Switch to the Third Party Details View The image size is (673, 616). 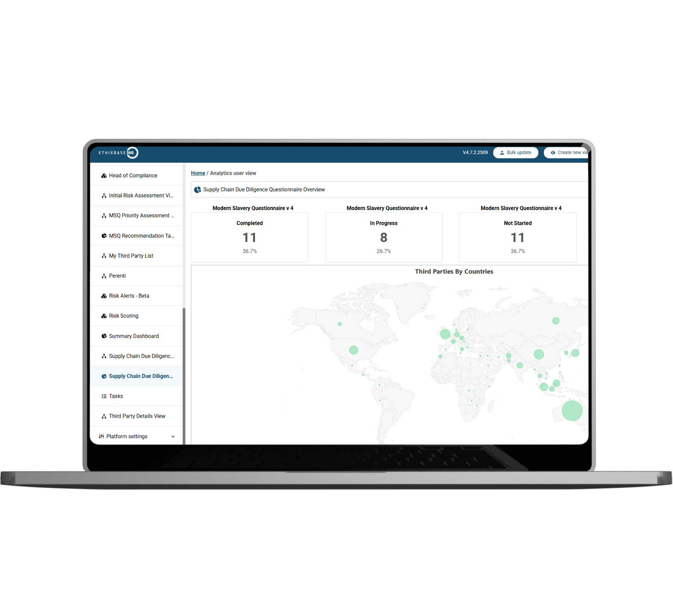click(x=137, y=416)
